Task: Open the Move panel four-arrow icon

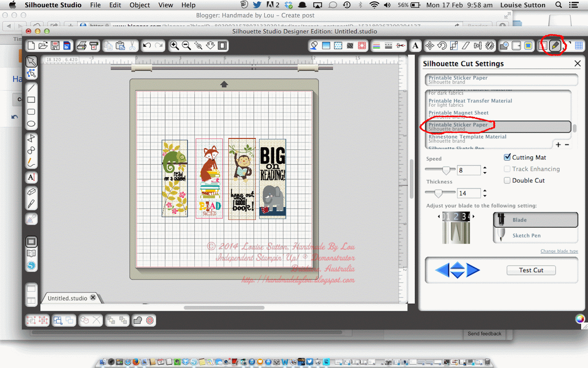Action: click(430, 46)
